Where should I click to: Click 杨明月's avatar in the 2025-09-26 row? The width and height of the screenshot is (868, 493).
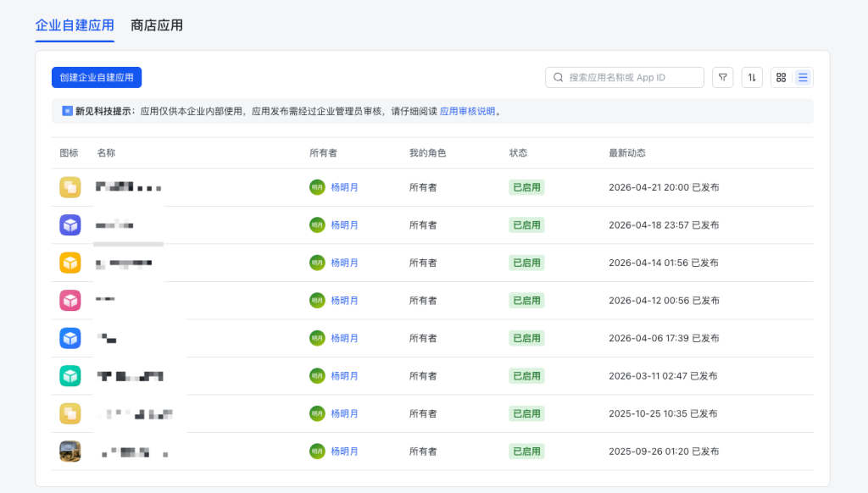pyautogui.click(x=317, y=451)
